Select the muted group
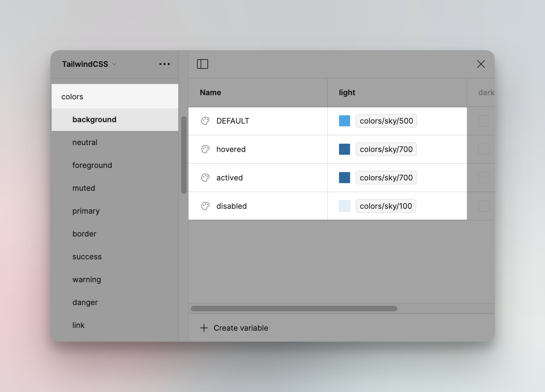The width and height of the screenshot is (545, 392). [115, 188]
